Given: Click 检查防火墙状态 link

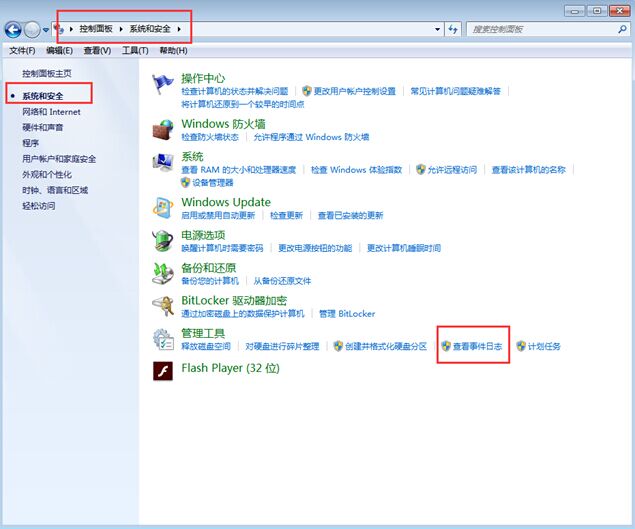Looking at the screenshot, I should (x=210, y=137).
